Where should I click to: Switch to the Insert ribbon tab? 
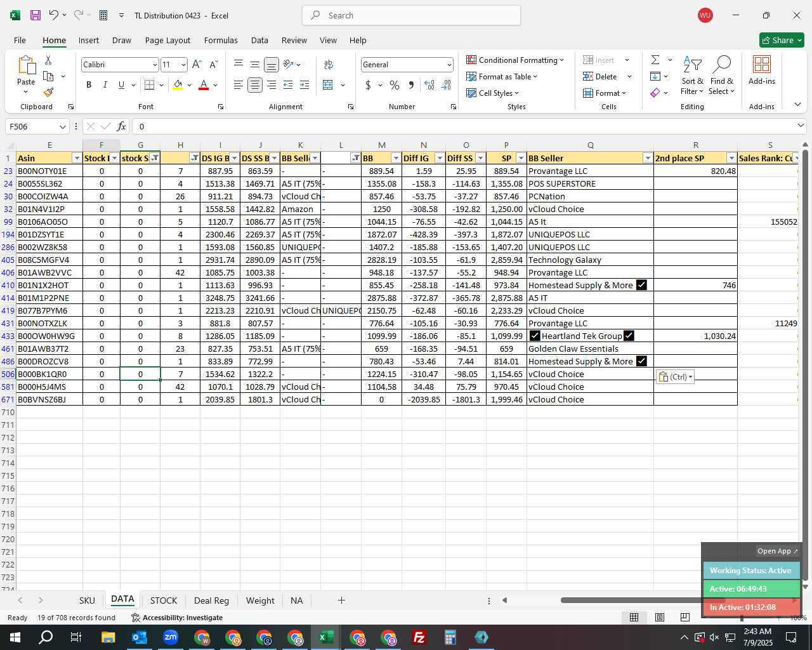pos(89,40)
